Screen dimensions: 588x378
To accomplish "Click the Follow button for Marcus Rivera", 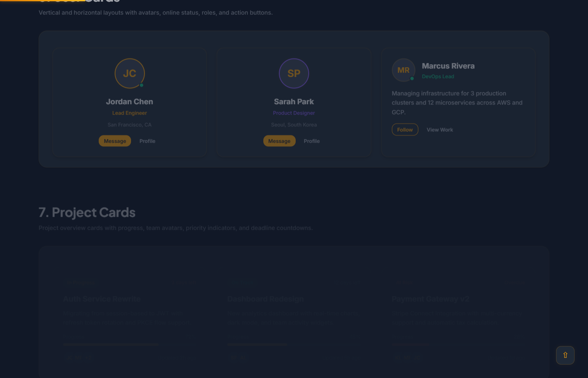I will [x=404, y=129].
